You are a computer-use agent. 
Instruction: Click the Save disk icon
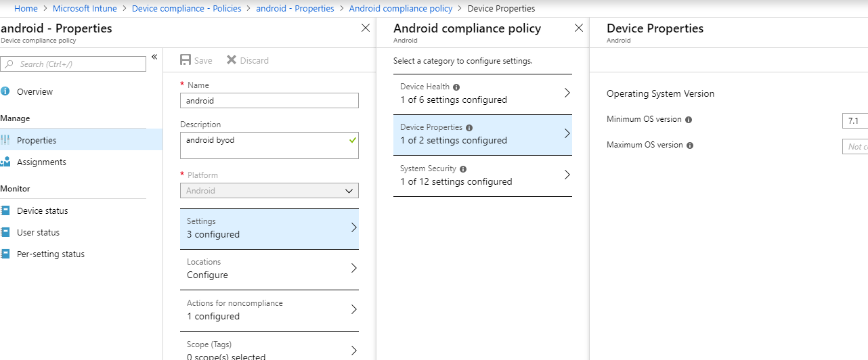(186, 60)
